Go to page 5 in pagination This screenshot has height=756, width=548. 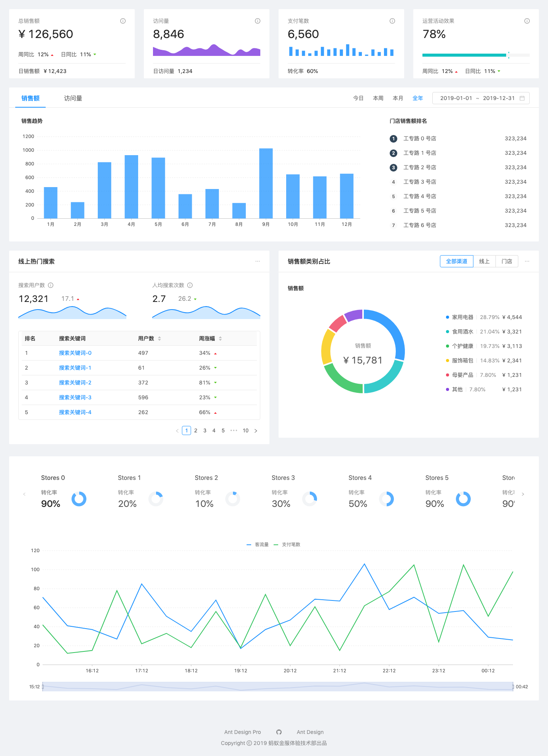click(x=223, y=430)
